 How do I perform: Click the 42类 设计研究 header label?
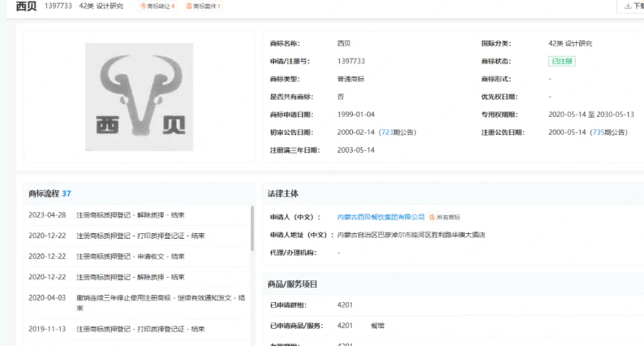[101, 6]
